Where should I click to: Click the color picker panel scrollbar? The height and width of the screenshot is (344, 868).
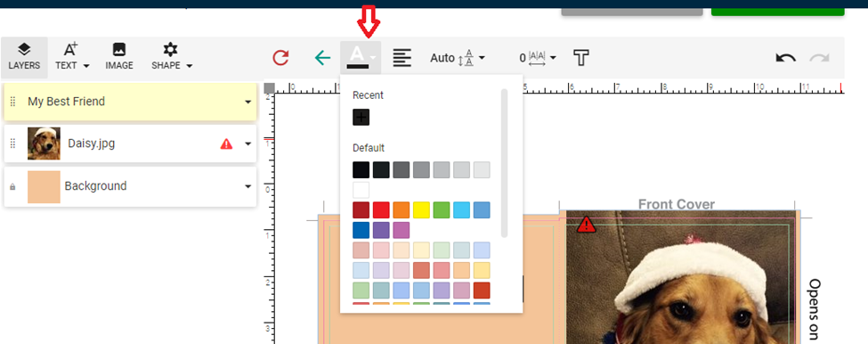point(504,163)
